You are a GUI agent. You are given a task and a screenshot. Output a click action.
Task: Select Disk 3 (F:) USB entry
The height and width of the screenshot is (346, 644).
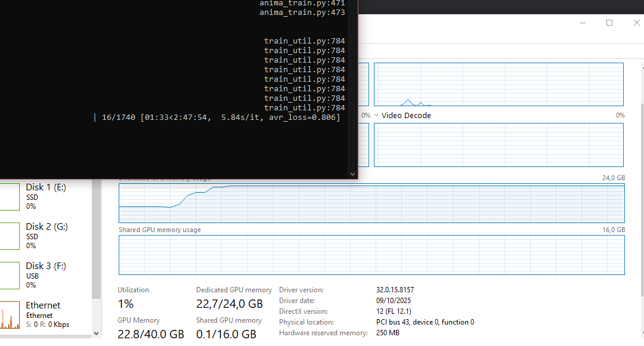tap(45, 276)
